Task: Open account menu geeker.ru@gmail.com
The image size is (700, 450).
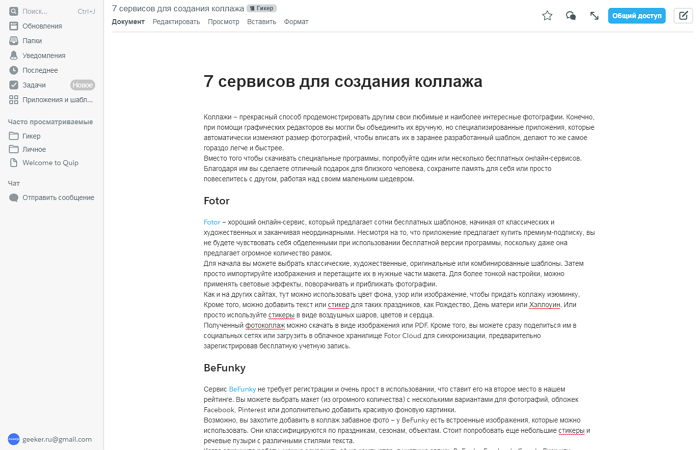Action: tap(56, 439)
